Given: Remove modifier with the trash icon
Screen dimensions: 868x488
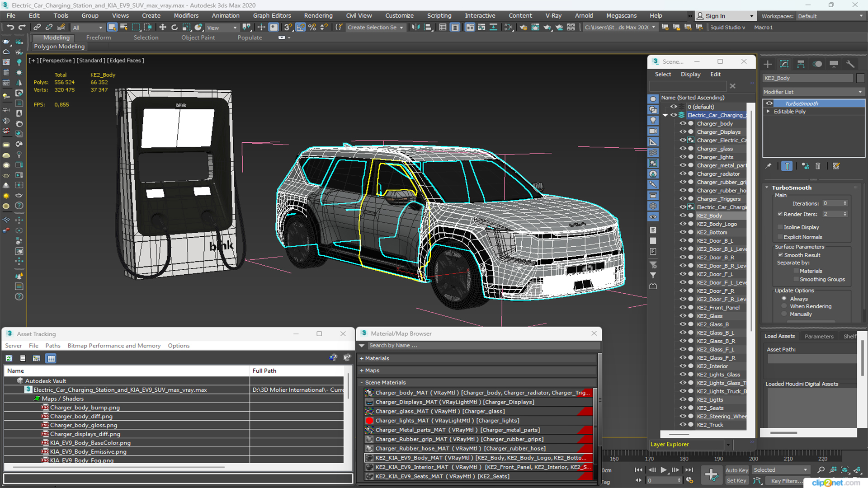Looking at the screenshot, I should click(x=818, y=166).
